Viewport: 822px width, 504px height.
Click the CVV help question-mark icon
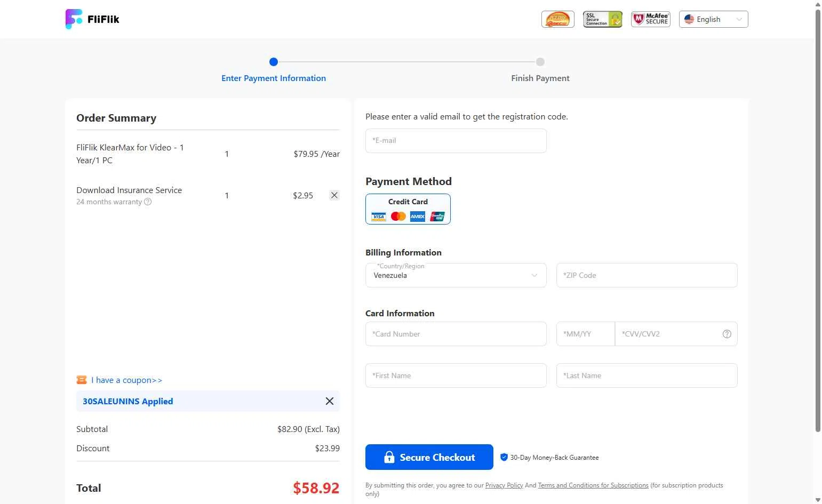coord(727,334)
